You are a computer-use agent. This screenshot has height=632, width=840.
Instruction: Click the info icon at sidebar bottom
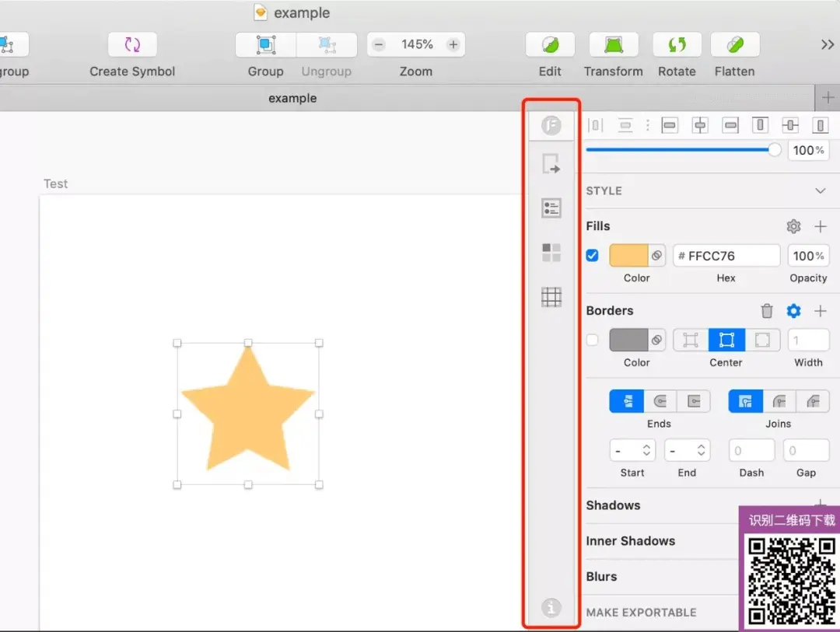click(x=551, y=608)
